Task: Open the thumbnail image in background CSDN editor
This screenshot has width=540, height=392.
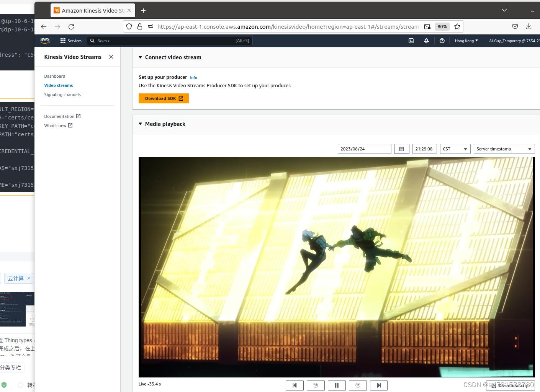Action: point(17,309)
